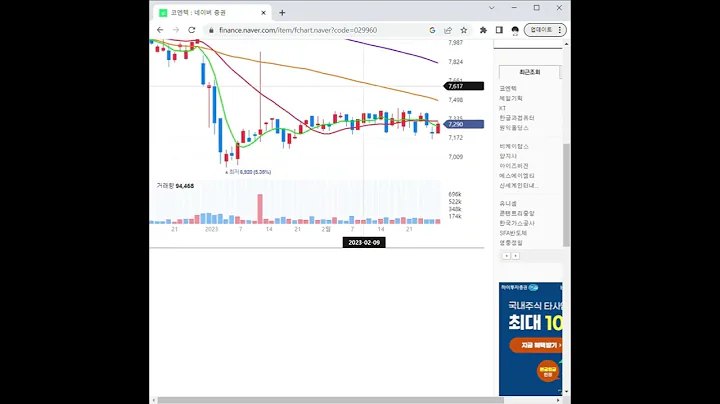Open 제일기획 in recent list

[511, 98]
